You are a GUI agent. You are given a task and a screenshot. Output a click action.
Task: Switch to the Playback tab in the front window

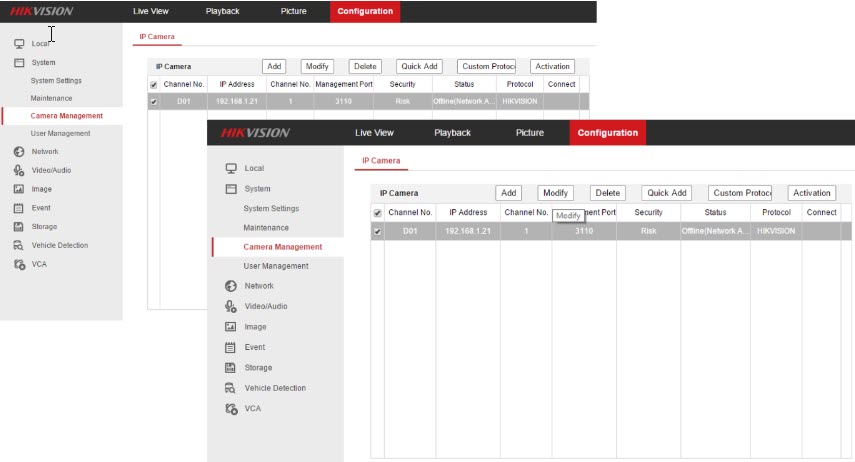click(452, 133)
